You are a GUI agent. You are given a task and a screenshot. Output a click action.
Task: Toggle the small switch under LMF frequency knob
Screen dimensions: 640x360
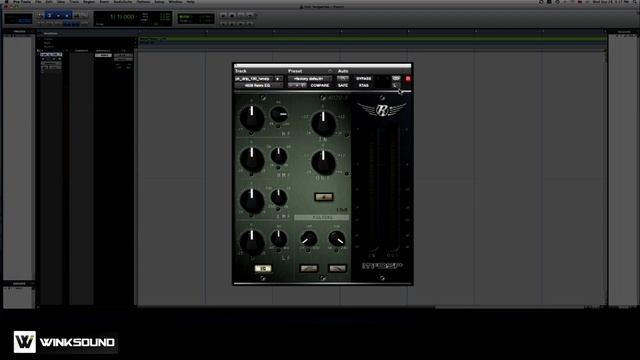(278, 209)
